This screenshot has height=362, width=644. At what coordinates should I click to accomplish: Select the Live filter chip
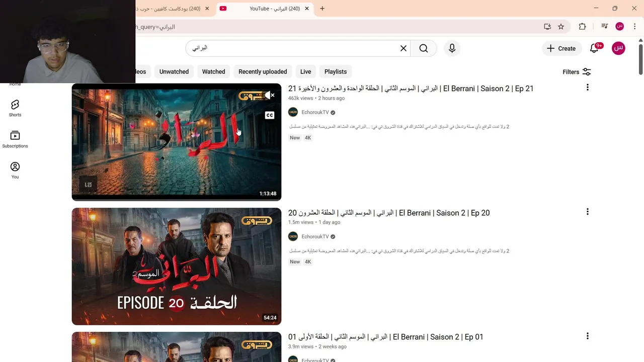coord(305,71)
